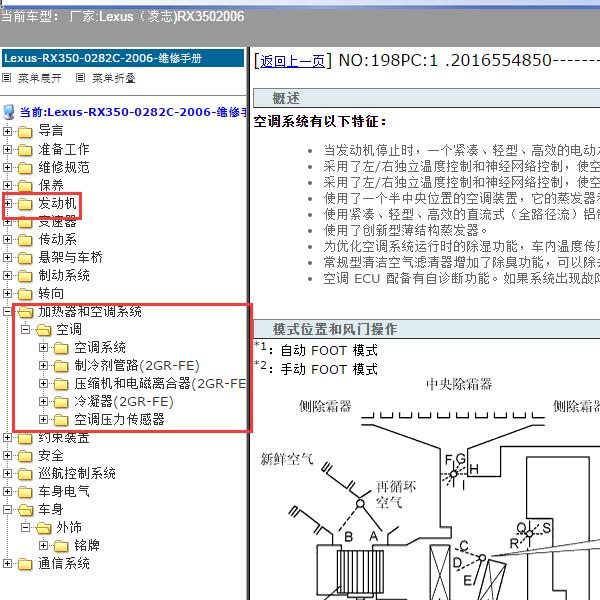
Task: Expand the 铭牌 tree node
Action: (43, 545)
